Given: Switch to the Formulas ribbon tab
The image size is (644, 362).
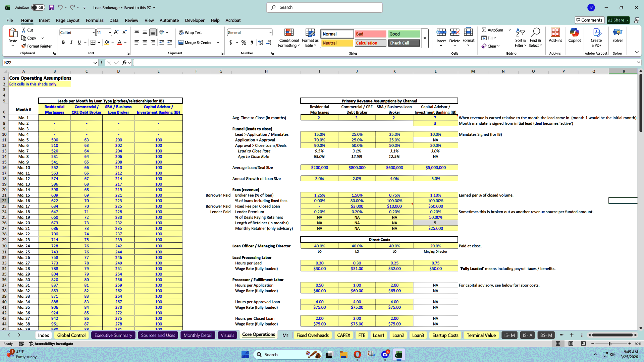Looking at the screenshot, I should point(95,20).
